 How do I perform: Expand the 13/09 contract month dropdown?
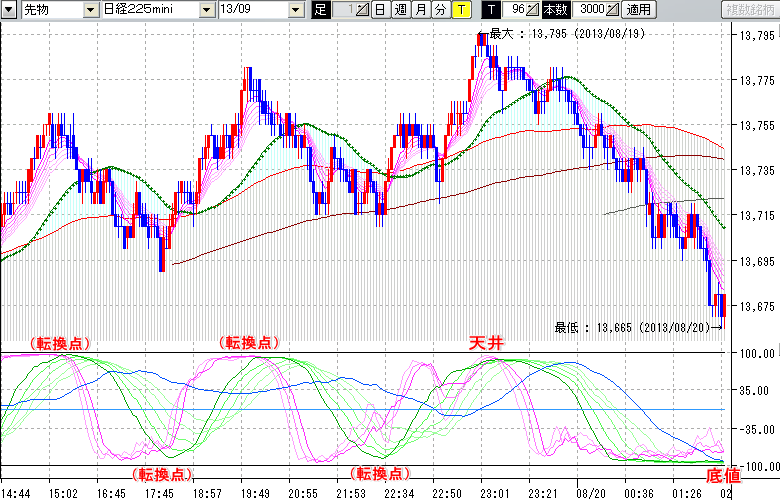click(296, 10)
